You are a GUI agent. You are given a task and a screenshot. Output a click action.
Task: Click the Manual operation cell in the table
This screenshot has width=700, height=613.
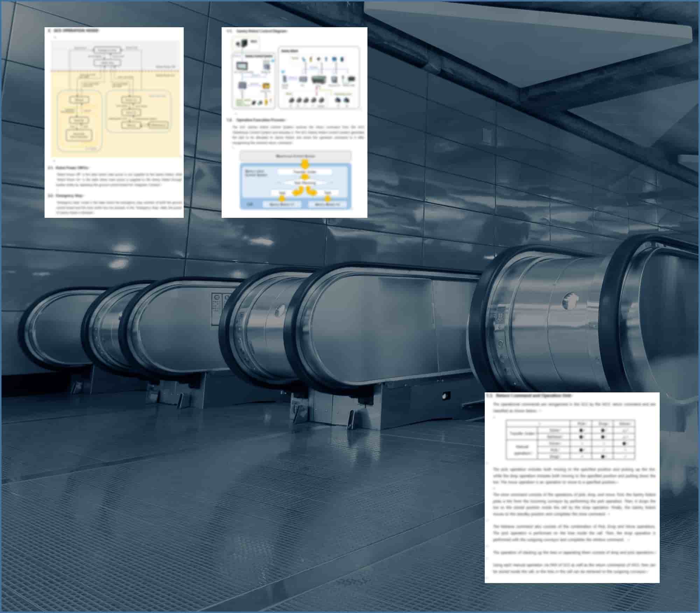coord(522,450)
